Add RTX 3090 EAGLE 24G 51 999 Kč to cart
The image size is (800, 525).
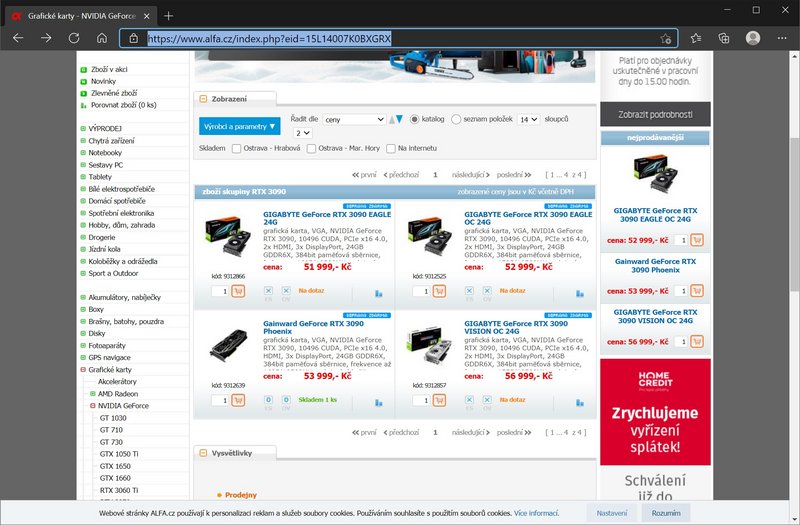tap(238, 291)
